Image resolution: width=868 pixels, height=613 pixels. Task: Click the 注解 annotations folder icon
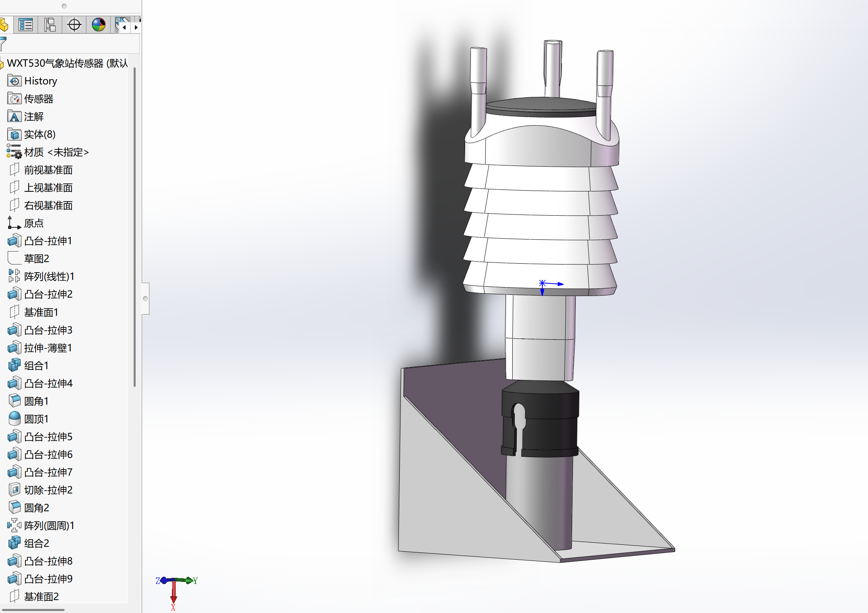(15, 116)
